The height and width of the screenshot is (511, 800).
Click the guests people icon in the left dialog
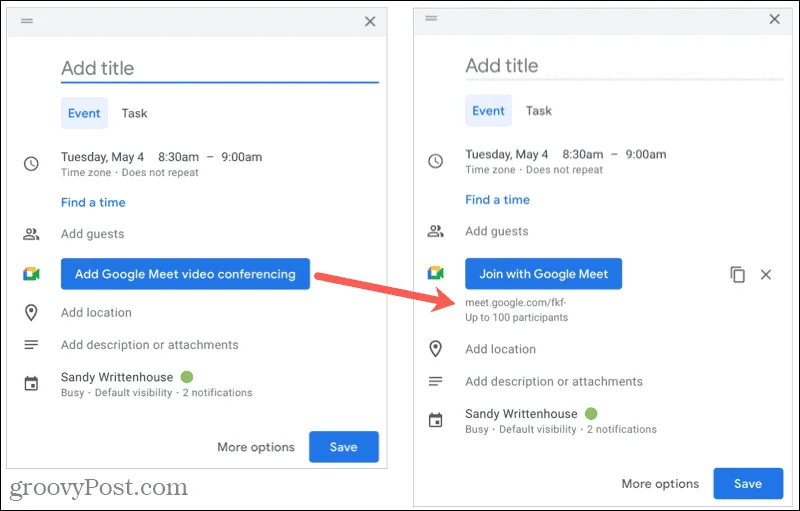pyautogui.click(x=31, y=234)
